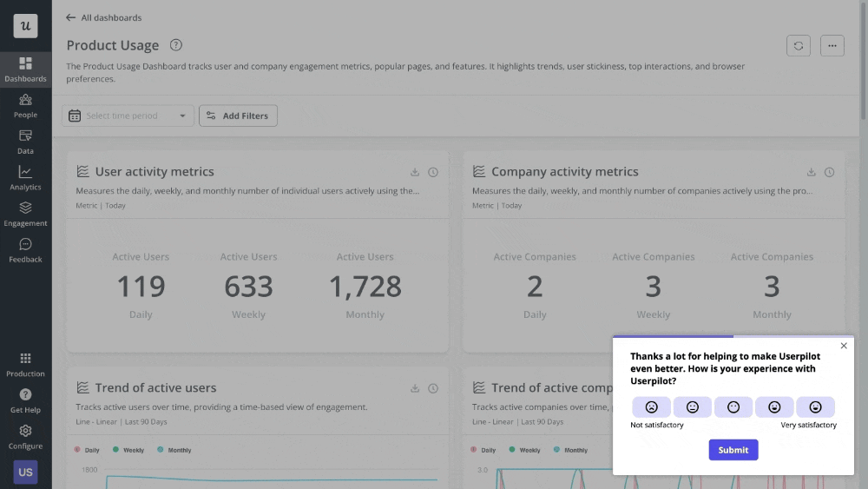Image resolution: width=868 pixels, height=489 pixels.
Task: Click the refresh dashboard icon button
Action: pos(799,45)
